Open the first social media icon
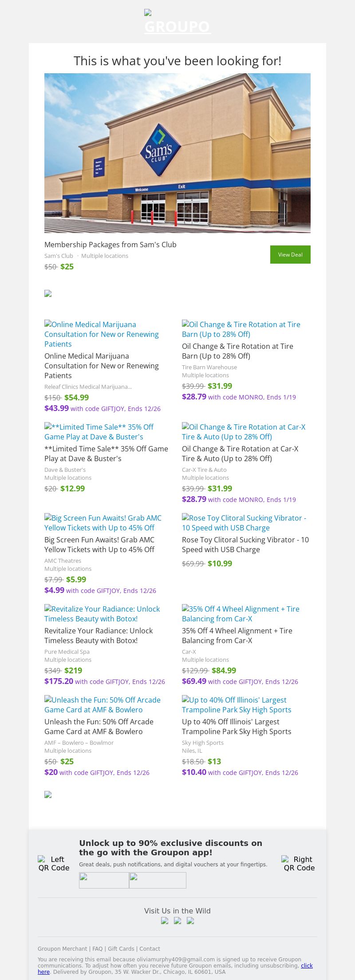355x980 pixels. (165, 921)
